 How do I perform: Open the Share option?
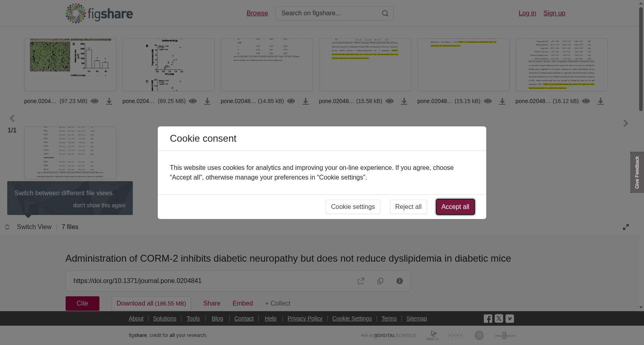point(212,304)
